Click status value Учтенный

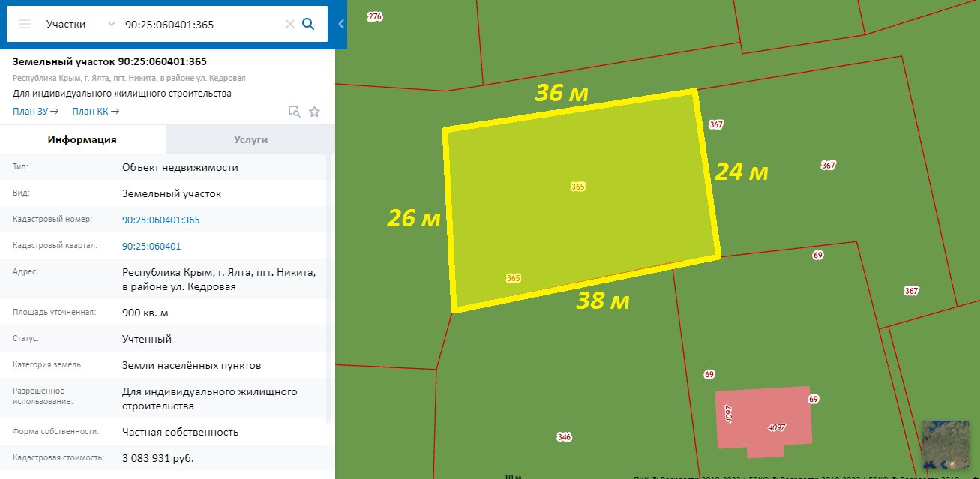[147, 339]
